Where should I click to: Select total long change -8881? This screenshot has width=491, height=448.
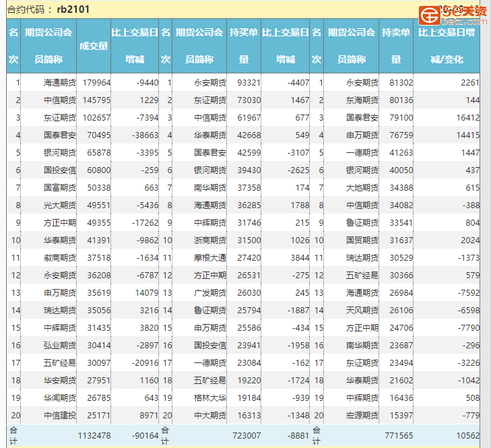click(298, 436)
